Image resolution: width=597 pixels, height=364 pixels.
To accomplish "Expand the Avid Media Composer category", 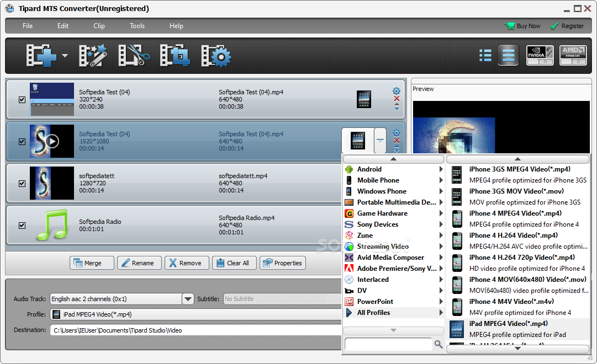I will pyautogui.click(x=394, y=258).
